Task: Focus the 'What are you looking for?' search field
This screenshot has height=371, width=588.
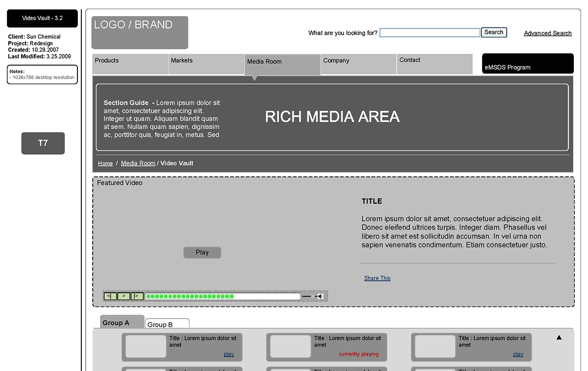Action: point(430,33)
